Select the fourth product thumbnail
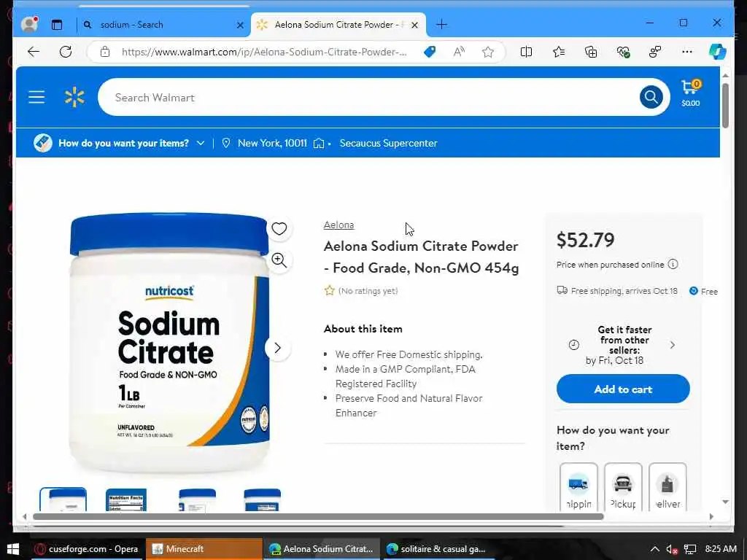This screenshot has height=560, width=747. point(262,500)
